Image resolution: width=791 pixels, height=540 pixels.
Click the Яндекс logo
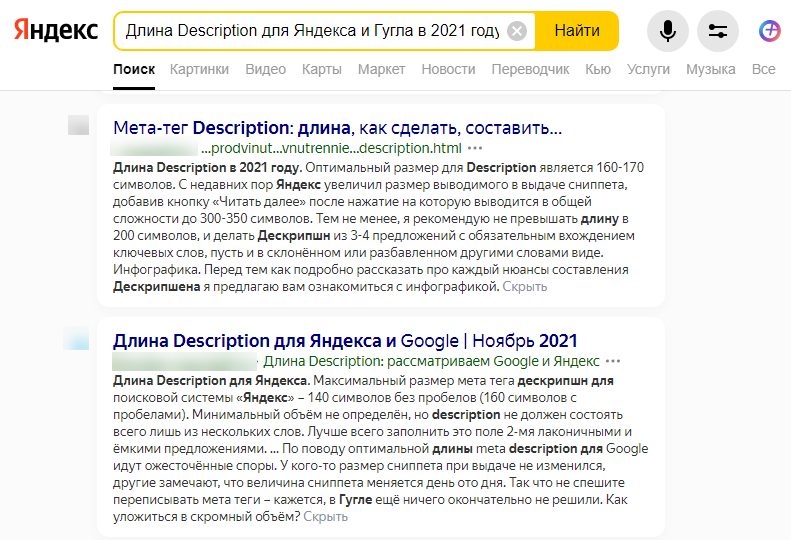[55, 30]
